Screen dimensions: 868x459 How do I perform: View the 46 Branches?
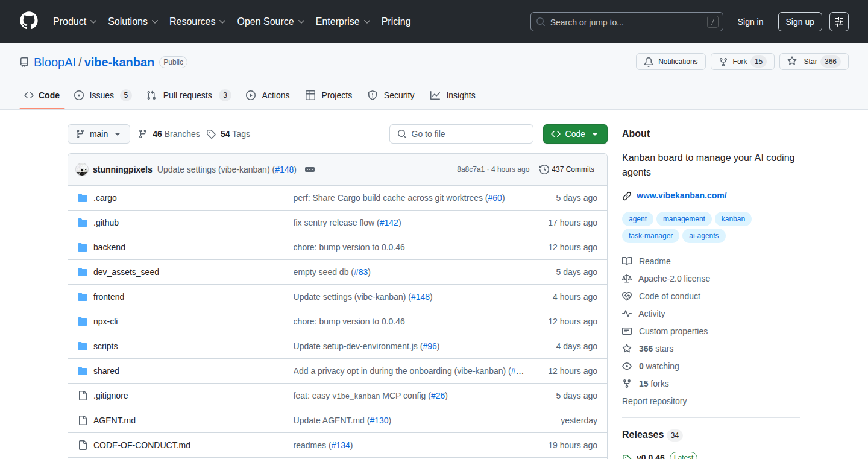[169, 134]
